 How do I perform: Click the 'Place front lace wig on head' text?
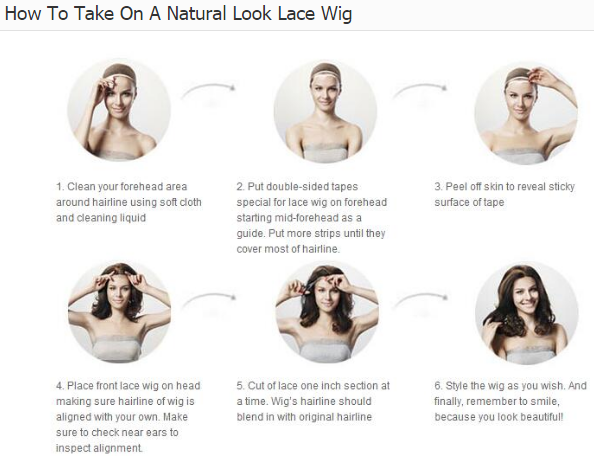[x=133, y=386]
